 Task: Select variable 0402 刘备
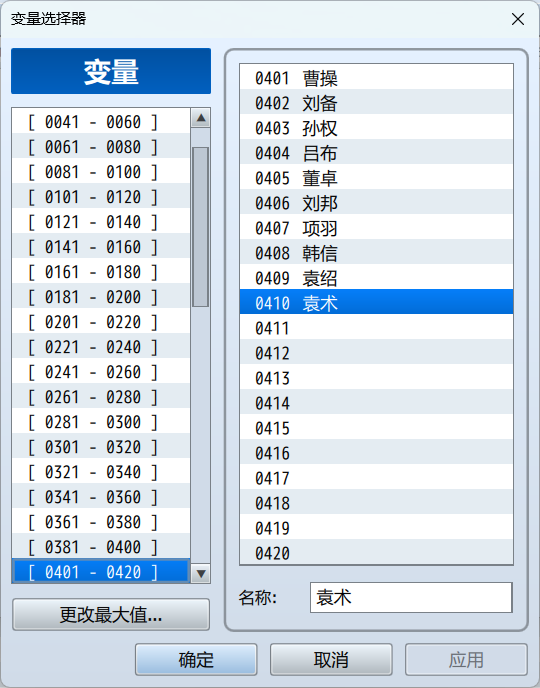click(x=376, y=103)
